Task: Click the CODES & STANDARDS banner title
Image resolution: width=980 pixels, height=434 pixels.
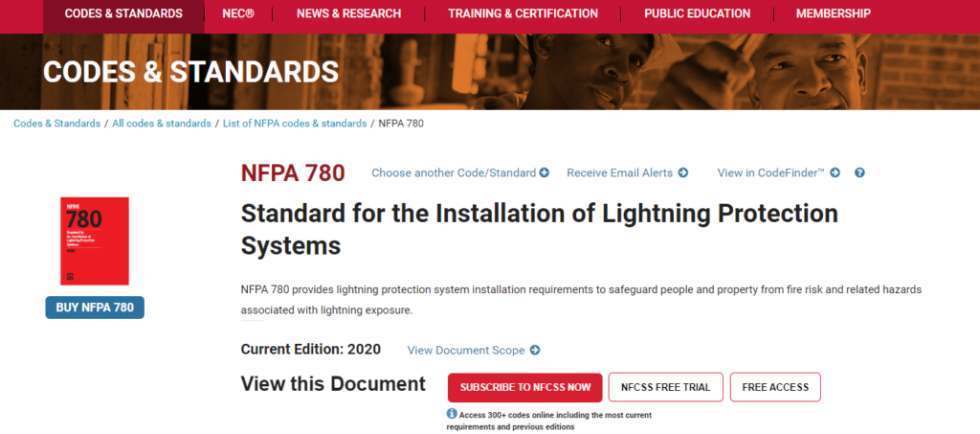Action: [x=191, y=72]
